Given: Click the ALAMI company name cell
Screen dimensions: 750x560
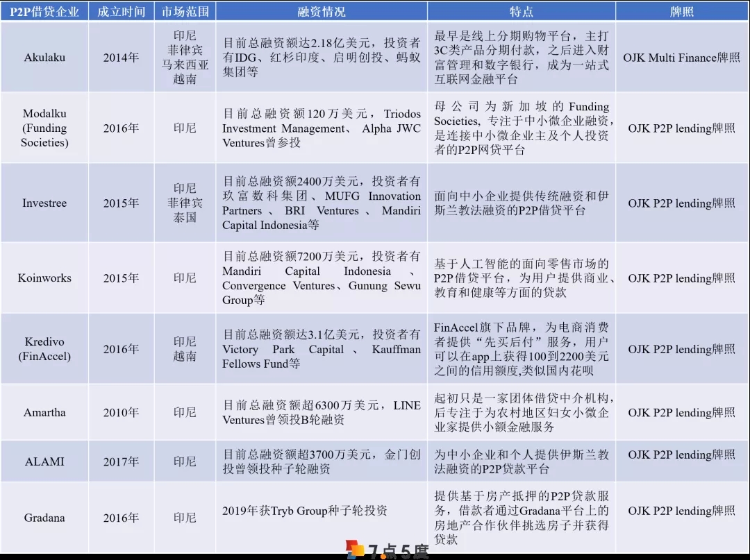Looking at the screenshot, I should 44,461.
